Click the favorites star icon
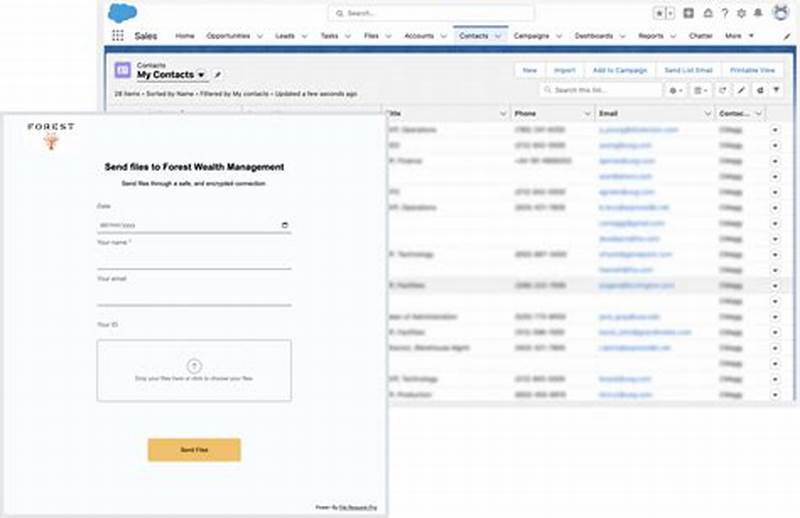The image size is (800, 518). pyautogui.click(x=659, y=14)
